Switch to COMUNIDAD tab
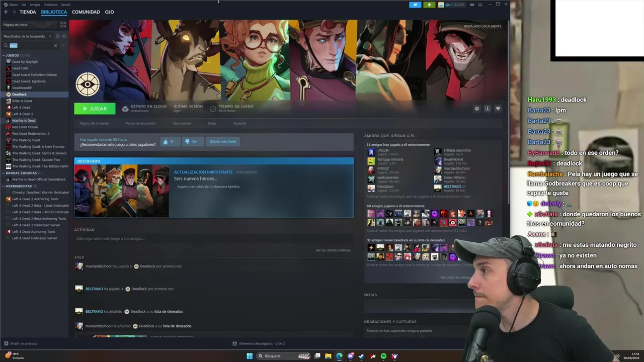This screenshot has height=362, width=644. pos(86,12)
